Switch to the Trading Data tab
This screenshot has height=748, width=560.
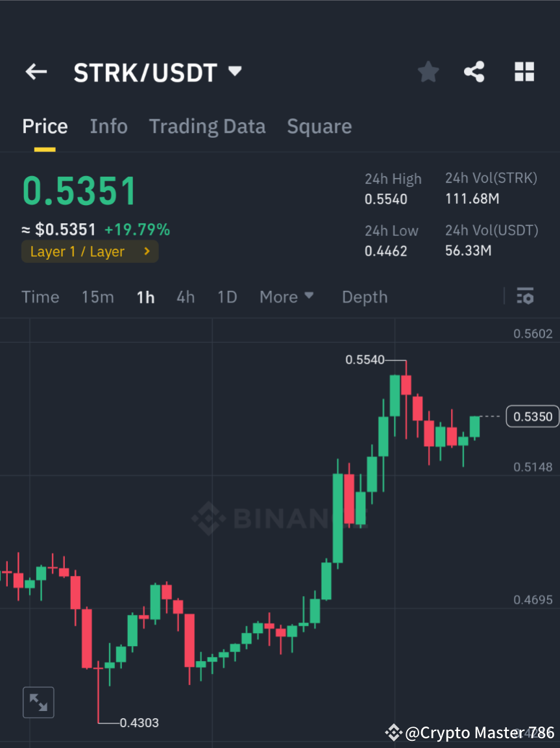point(207,126)
